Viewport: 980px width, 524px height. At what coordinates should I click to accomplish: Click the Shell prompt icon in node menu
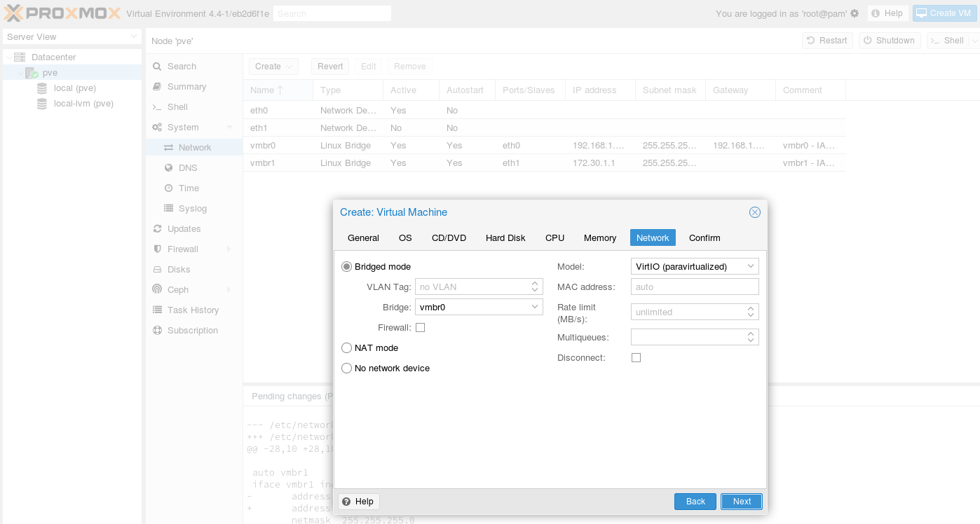[157, 106]
